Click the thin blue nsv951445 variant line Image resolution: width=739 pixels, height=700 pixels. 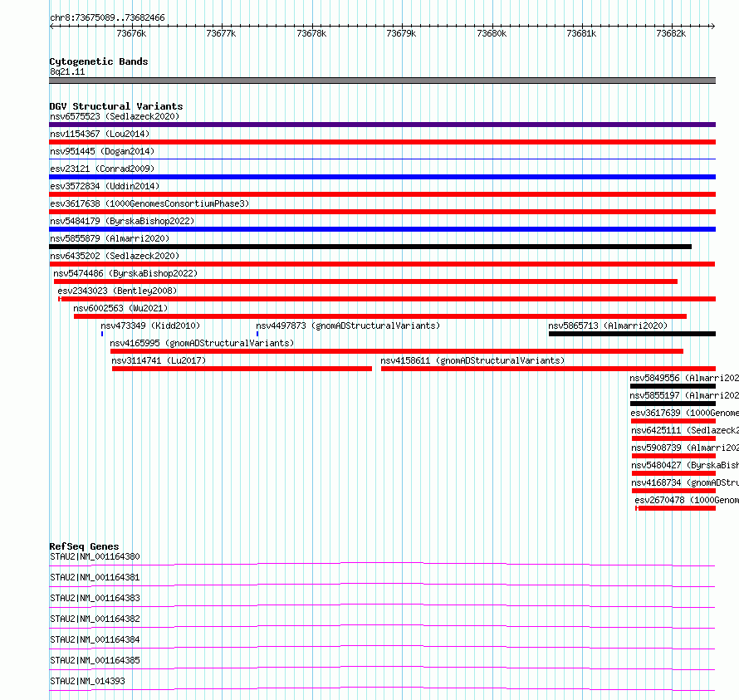pyautogui.click(x=382, y=159)
